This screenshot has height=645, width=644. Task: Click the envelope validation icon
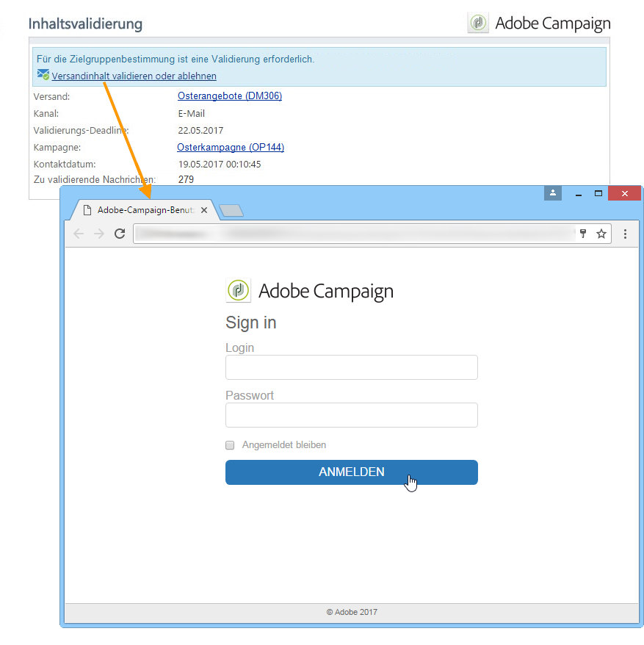click(x=43, y=74)
